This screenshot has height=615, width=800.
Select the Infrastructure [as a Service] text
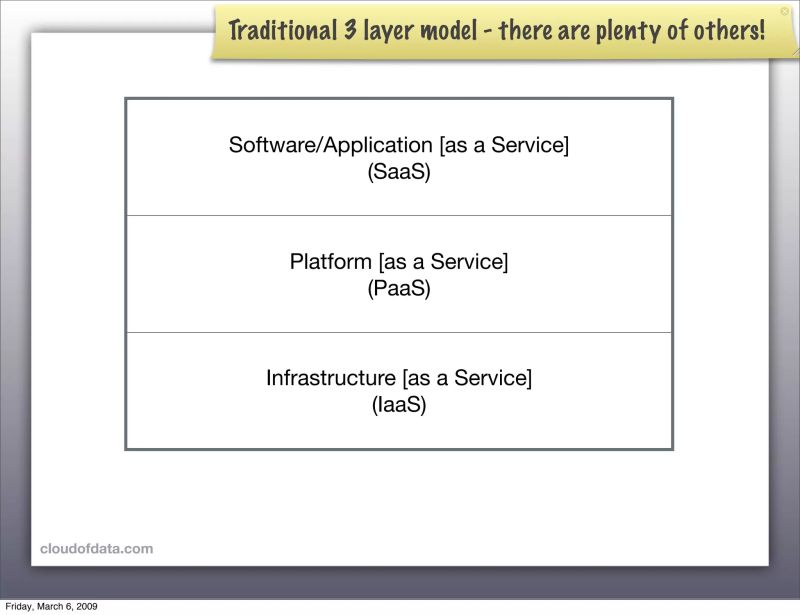coord(398,378)
